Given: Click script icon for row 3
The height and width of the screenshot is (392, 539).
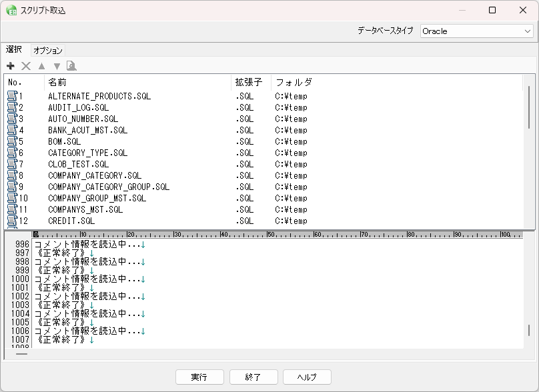Looking at the screenshot, I should [13, 119].
